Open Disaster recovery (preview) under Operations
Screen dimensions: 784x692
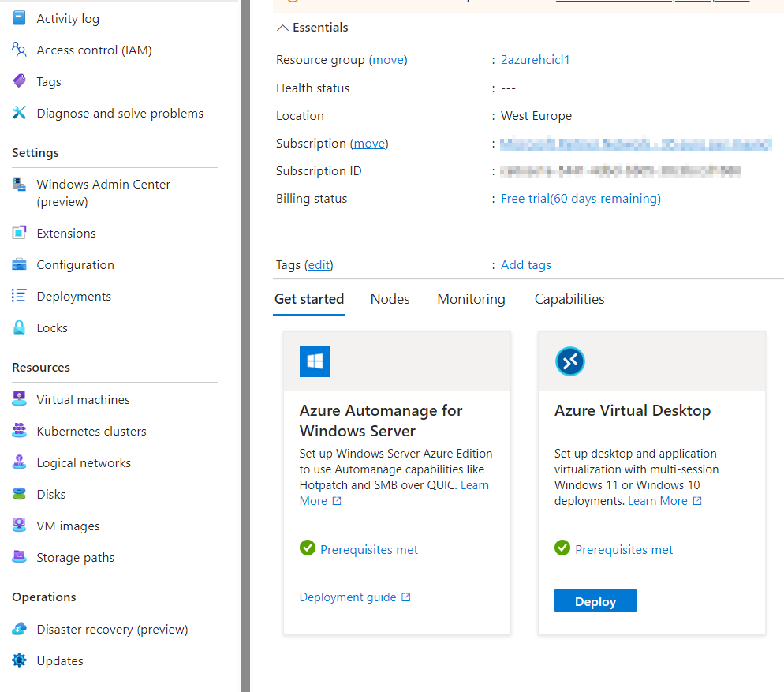pos(112,629)
